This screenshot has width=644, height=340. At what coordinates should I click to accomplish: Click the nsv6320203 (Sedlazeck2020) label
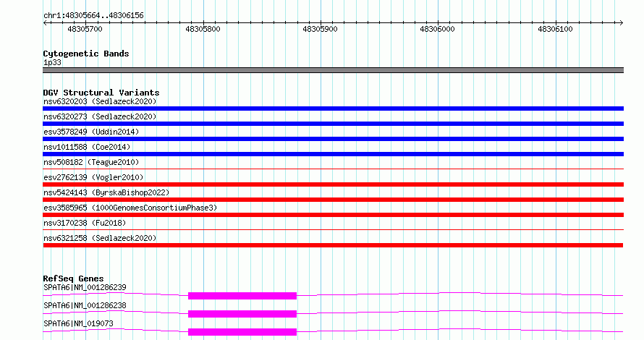coord(100,101)
